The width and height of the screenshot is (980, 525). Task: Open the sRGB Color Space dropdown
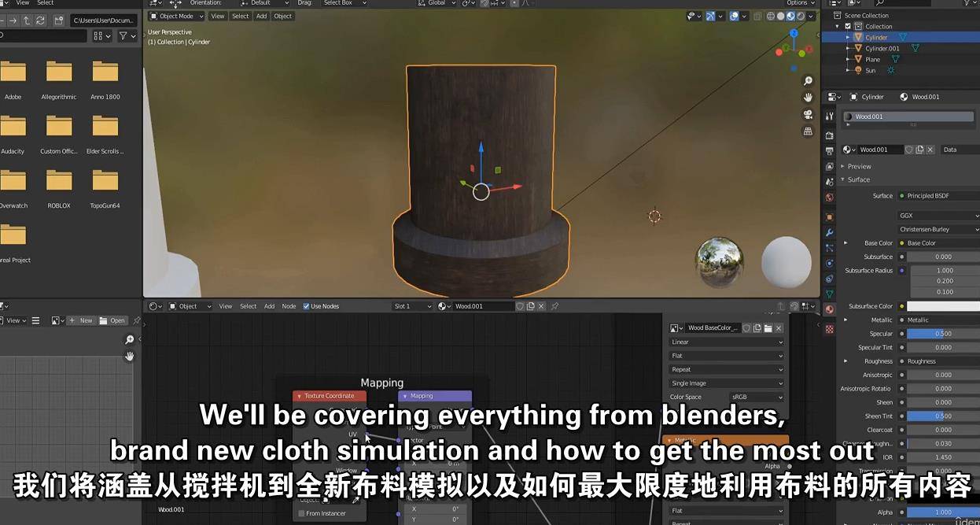[x=757, y=397]
